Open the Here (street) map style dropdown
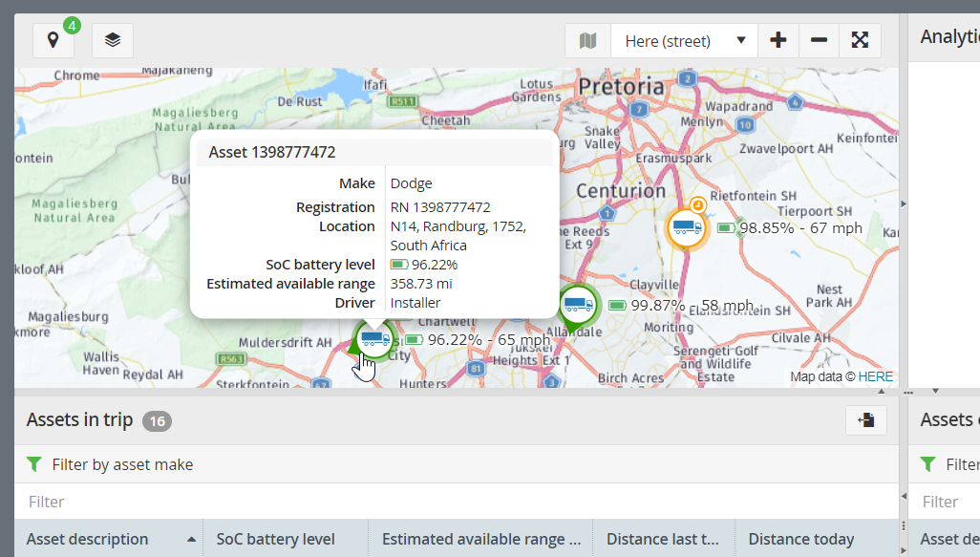This screenshot has height=557, width=980. coord(684,41)
